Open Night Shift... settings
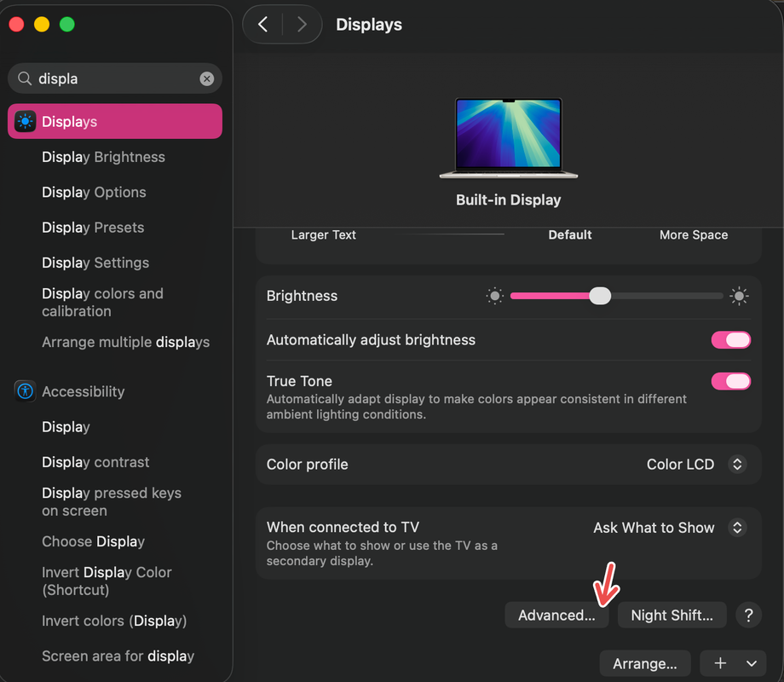The width and height of the screenshot is (784, 682). (x=672, y=615)
